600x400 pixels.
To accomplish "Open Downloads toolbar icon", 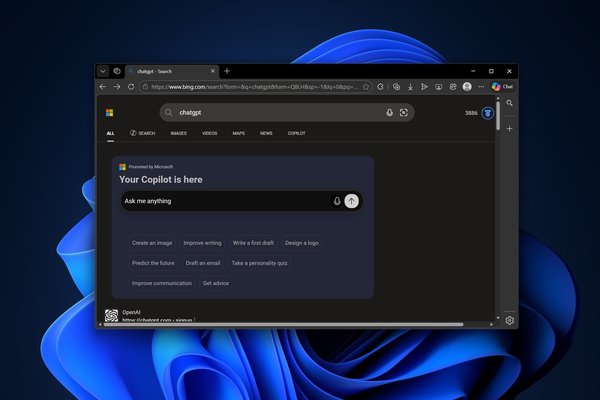I will coord(410,87).
